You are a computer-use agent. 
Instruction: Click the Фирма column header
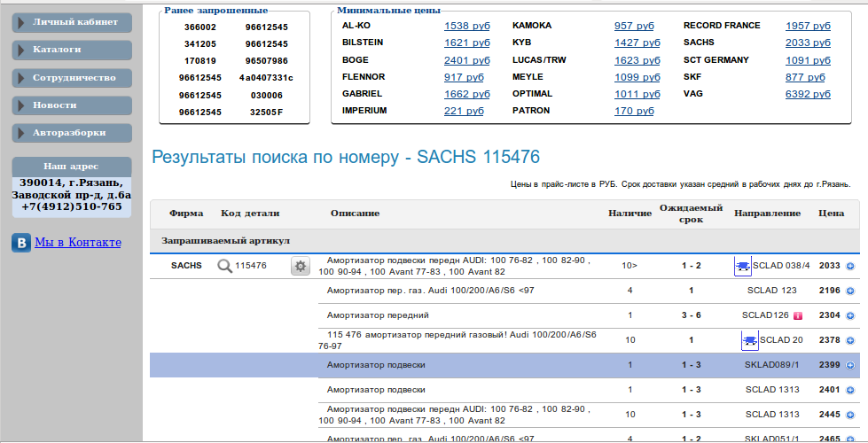pyautogui.click(x=186, y=214)
